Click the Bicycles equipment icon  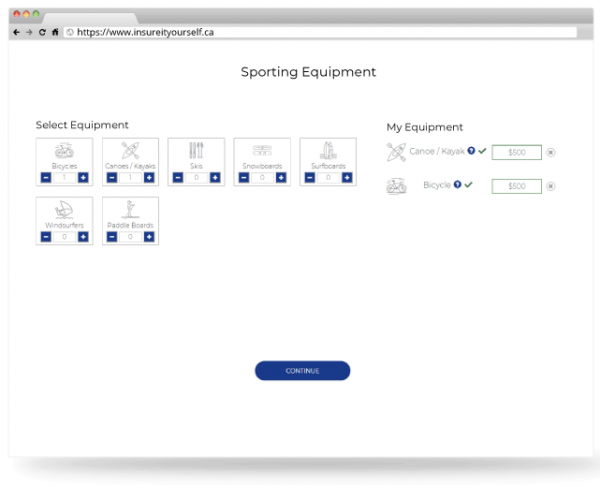(x=64, y=150)
